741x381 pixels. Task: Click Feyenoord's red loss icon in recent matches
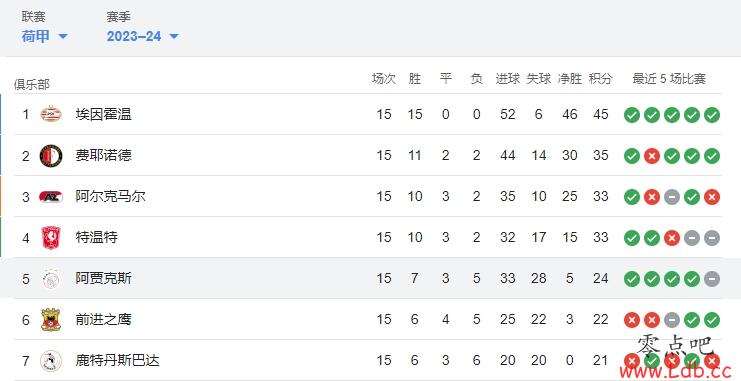point(652,156)
